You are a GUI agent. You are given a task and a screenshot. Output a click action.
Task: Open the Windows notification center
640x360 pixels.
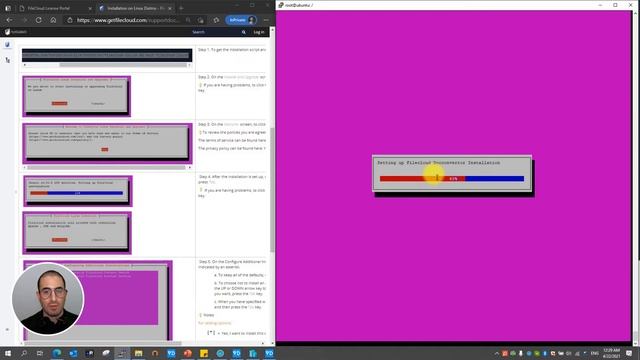tap(629, 353)
